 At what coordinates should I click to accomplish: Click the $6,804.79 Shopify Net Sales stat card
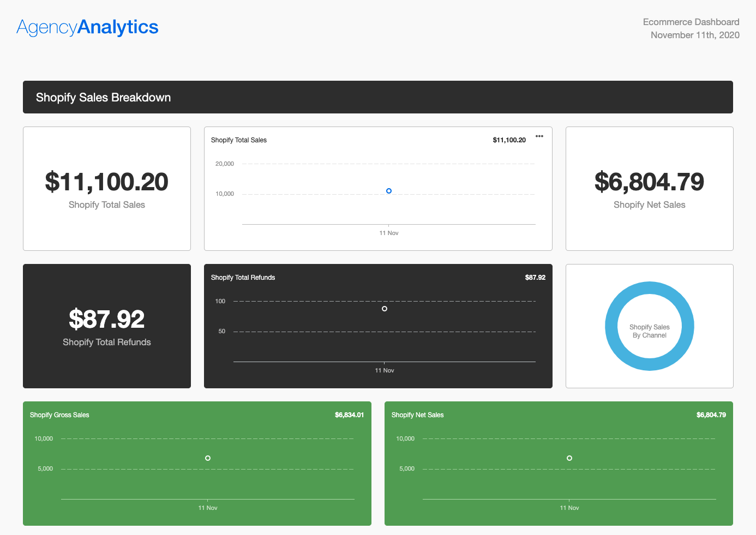coord(650,189)
